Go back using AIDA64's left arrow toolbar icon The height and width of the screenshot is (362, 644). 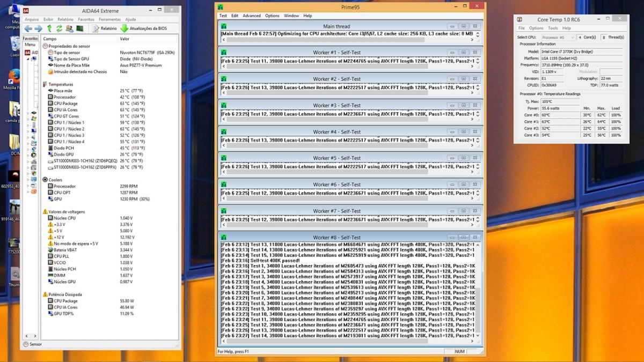pos(28,28)
